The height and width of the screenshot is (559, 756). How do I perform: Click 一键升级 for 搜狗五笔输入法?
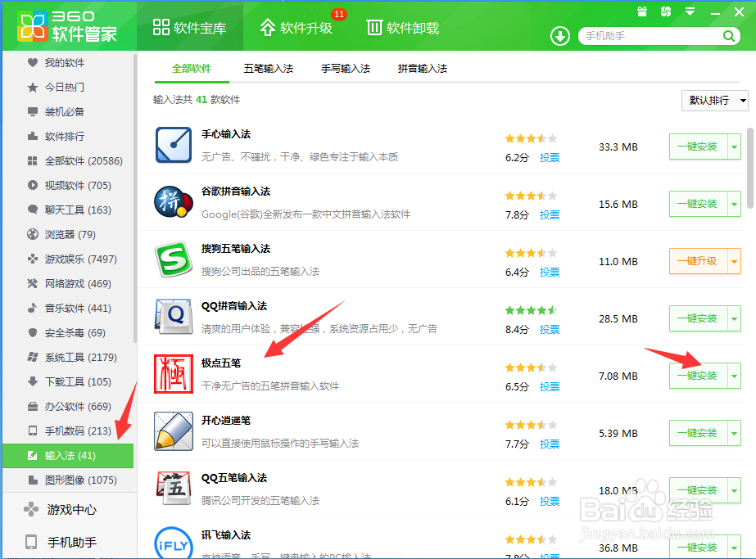click(698, 261)
